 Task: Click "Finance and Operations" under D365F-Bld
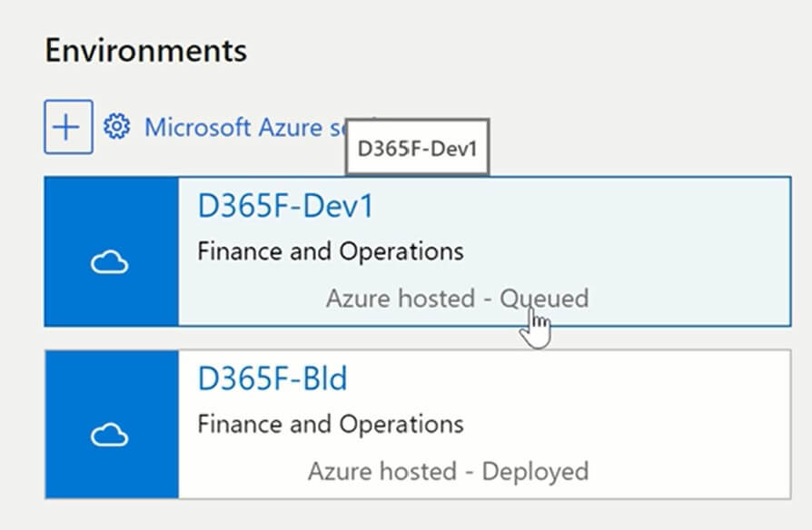(x=330, y=424)
